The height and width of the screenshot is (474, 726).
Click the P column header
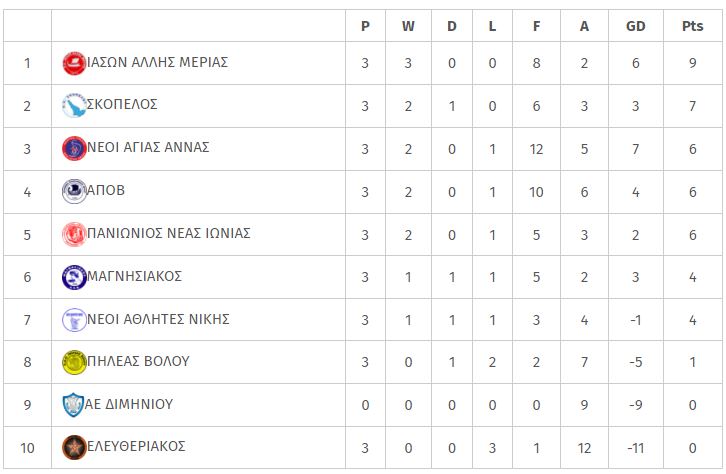365,26
